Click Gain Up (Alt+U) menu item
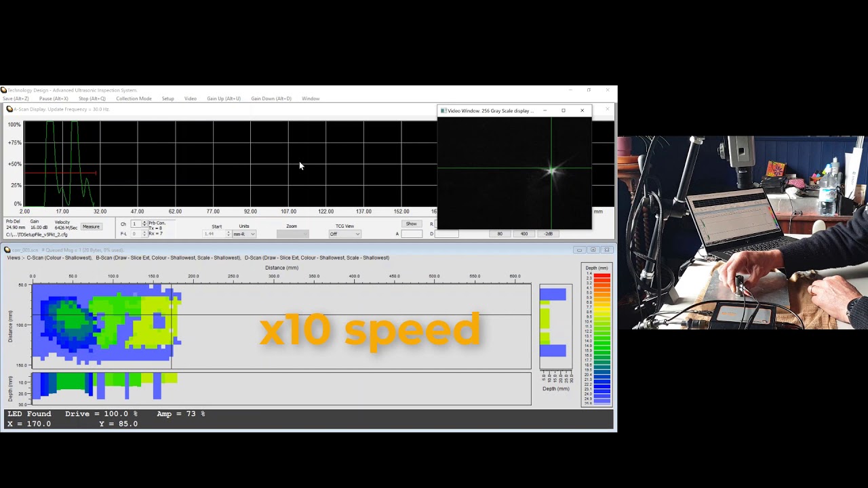This screenshot has width=868, height=488. 224,98
